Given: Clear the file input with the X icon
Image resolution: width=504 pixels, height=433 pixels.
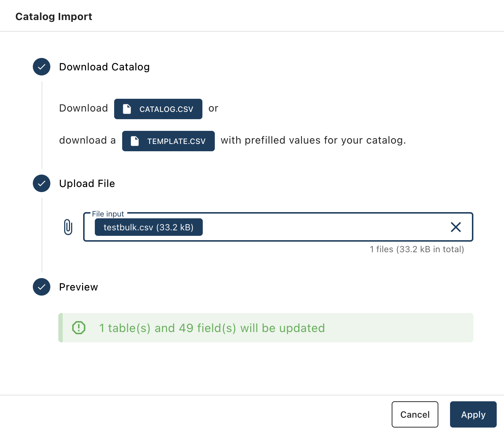Looking at the screenshot, I should (x=456, y=227).
